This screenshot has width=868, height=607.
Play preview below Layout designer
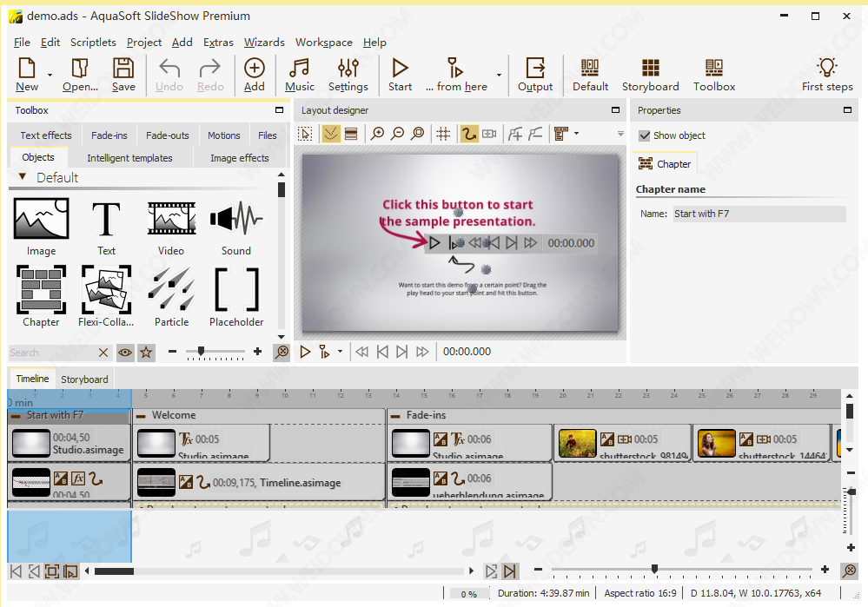coord(305,352)
